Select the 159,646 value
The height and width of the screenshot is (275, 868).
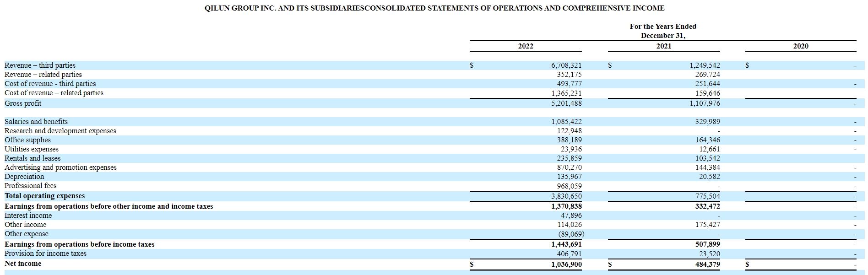pyautogui.click(x=707, y=93)
